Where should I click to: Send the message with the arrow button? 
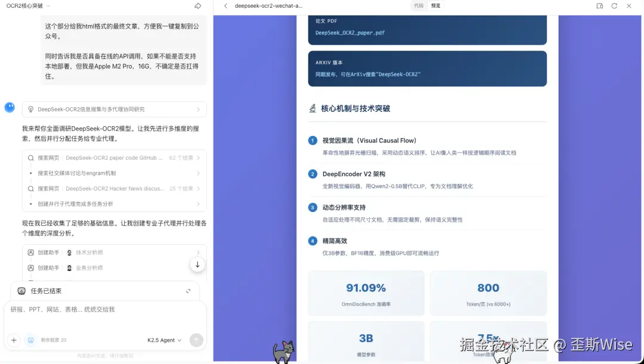click(x=196, y=340)
